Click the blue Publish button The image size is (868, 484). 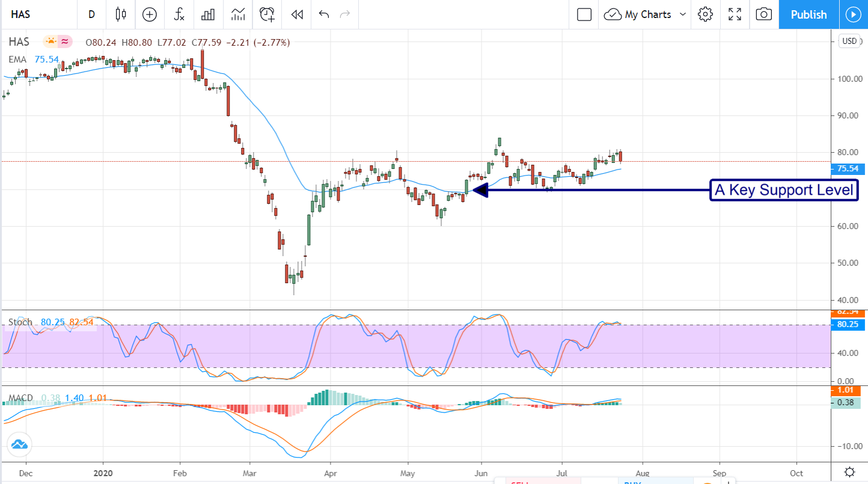[x=808, y=14]
